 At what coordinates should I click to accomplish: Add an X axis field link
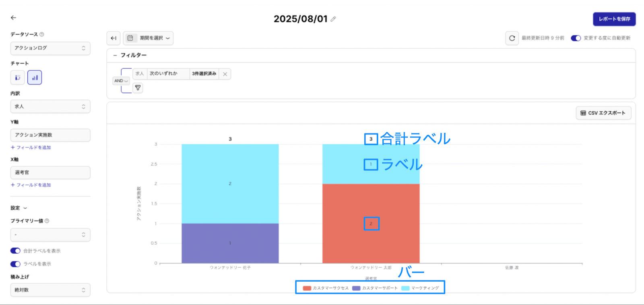tap(31, 185)
